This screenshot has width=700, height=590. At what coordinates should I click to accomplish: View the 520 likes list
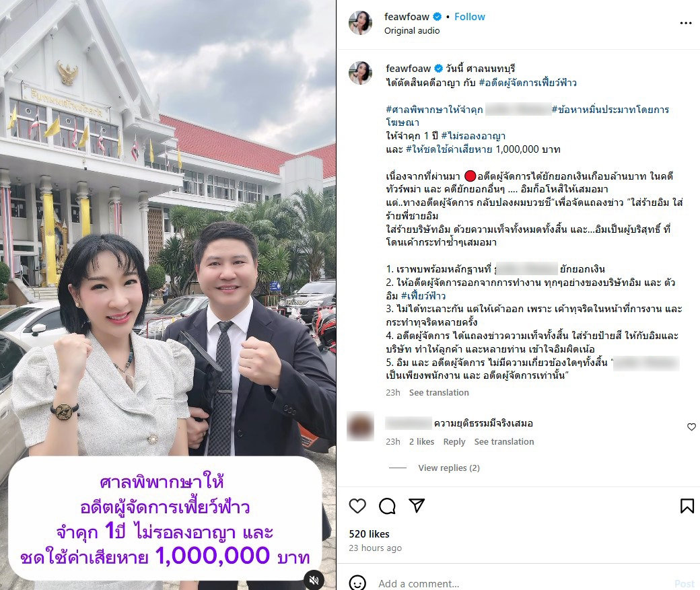[x=370, y=533]
